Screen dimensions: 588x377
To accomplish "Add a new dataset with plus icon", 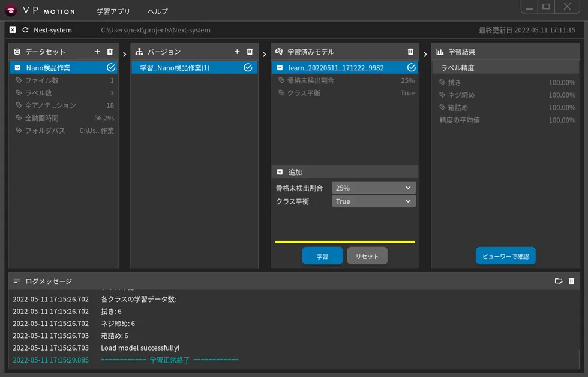I will [97, 52].
